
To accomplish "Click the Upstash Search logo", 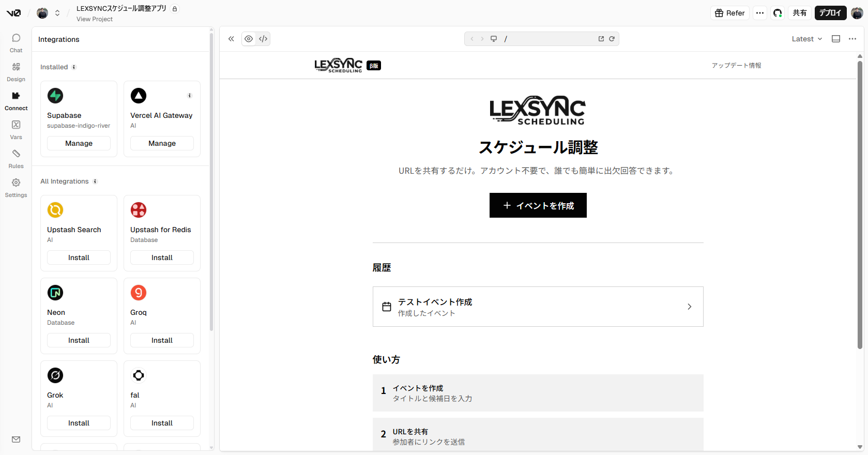I will [x=55, y=210].
